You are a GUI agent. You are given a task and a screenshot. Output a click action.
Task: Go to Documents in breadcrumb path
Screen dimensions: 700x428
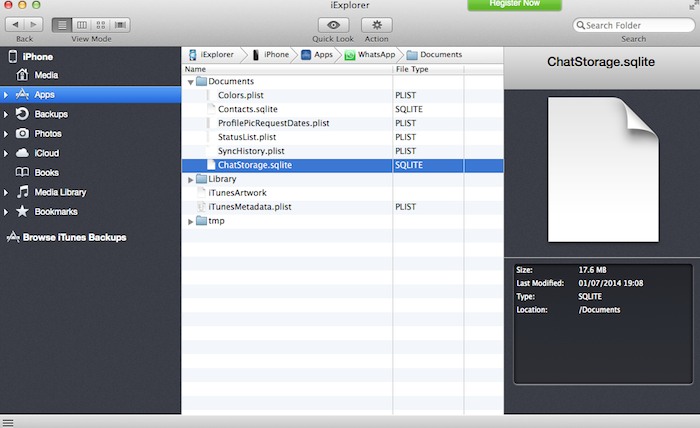[434, 54]
